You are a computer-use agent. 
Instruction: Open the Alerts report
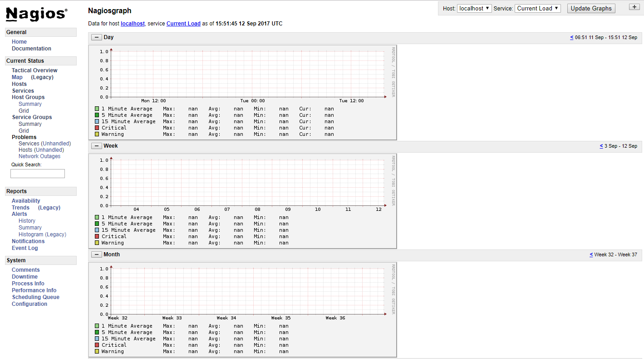tap(20, 214)
